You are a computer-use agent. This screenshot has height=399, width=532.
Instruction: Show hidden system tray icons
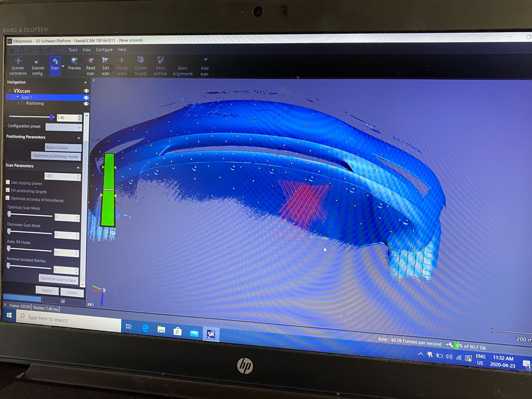click(421, 354)
